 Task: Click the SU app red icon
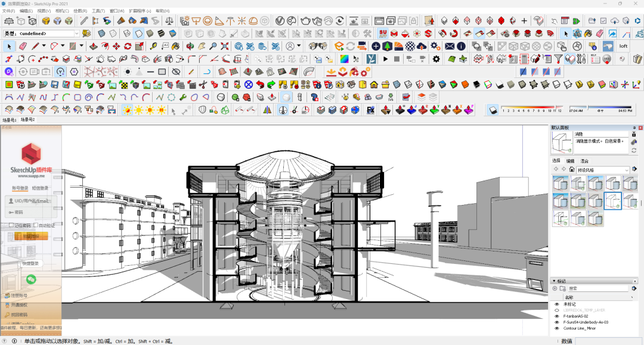tap(383, 33)
